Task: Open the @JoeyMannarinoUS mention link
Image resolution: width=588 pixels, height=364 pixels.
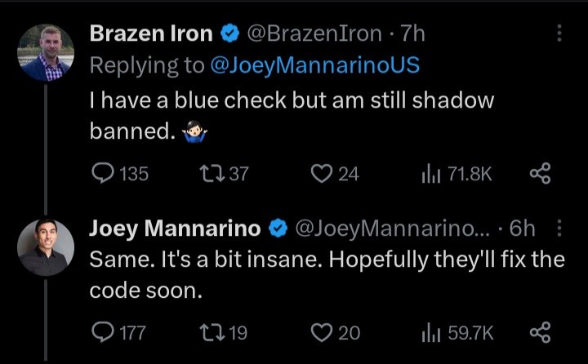Action: pyautogui.click(x=314, y=65)
